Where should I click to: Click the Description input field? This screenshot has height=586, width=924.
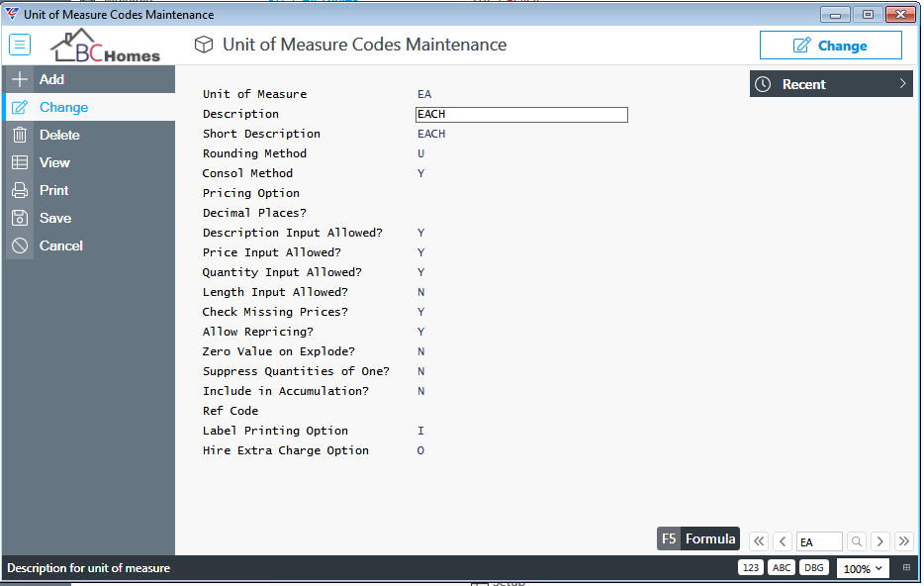[521, 115]
